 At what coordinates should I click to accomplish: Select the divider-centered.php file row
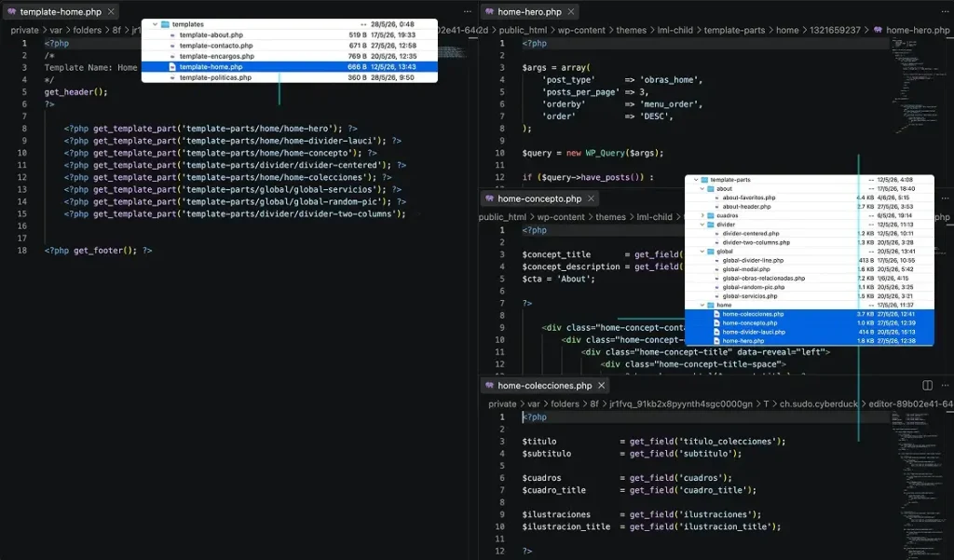810,233
